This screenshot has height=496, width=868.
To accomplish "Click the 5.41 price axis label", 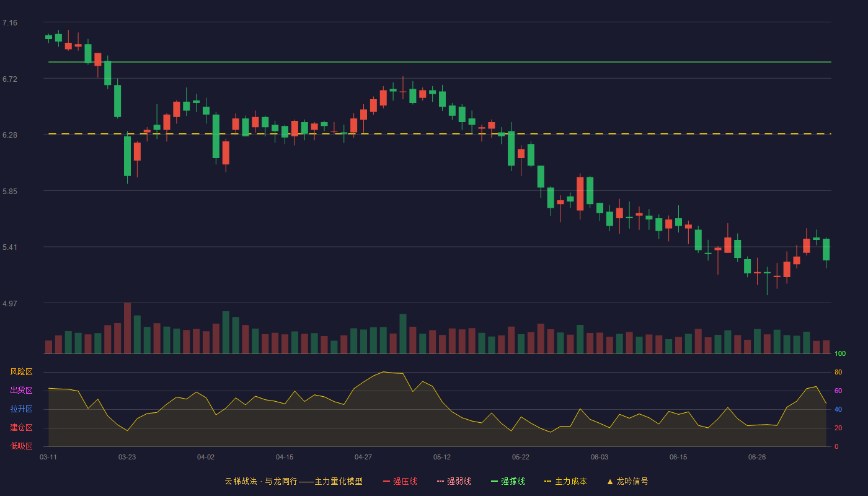I will point(10,247).
